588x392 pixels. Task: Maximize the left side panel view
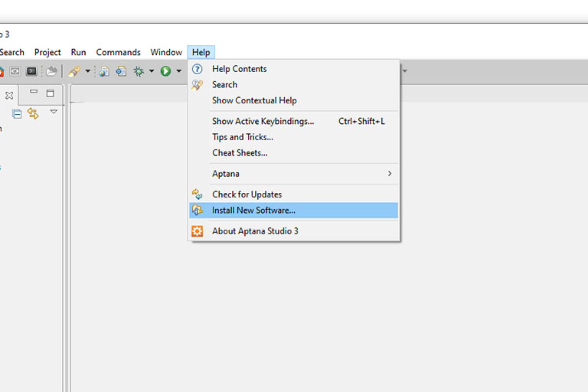tap(50, 93)
